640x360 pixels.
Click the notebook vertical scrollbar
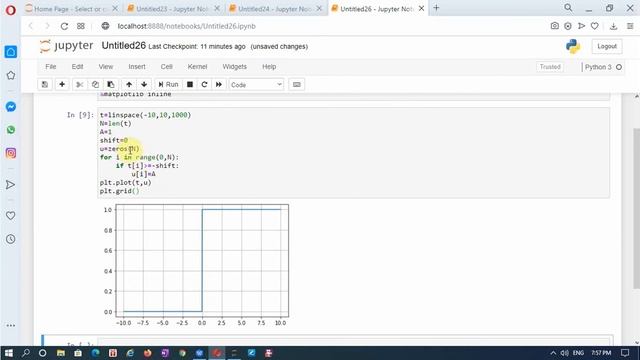pyautogui.click(x=636, y=208)
